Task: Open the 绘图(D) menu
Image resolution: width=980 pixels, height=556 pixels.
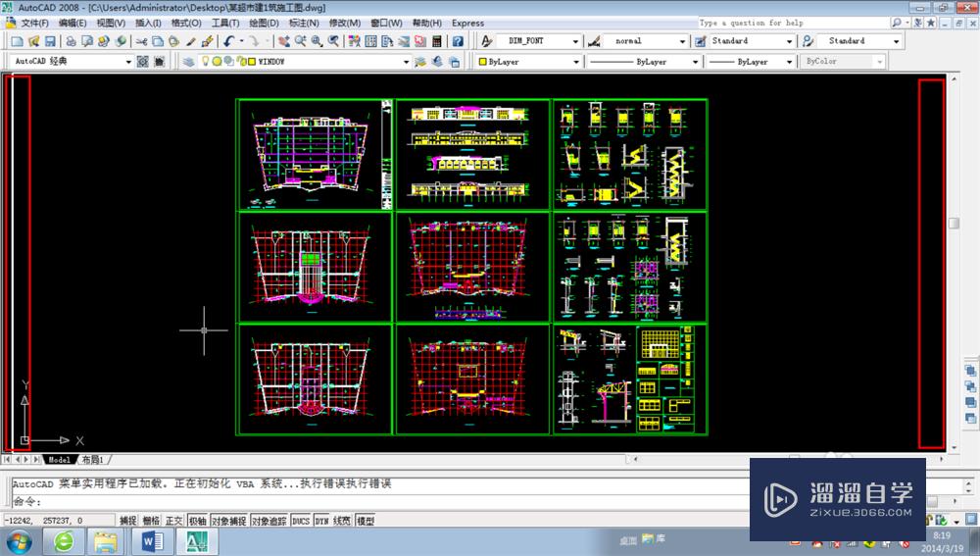Action: [x=264, y=23]
